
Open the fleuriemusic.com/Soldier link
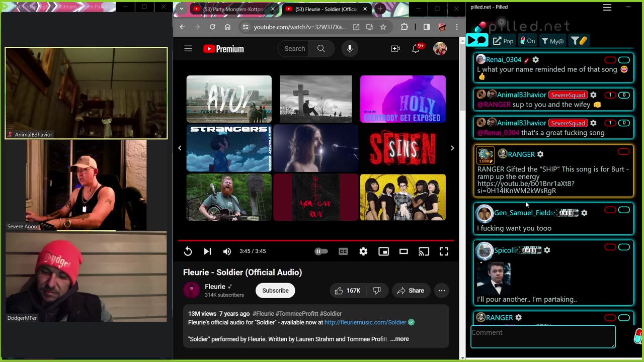(365, 322)
